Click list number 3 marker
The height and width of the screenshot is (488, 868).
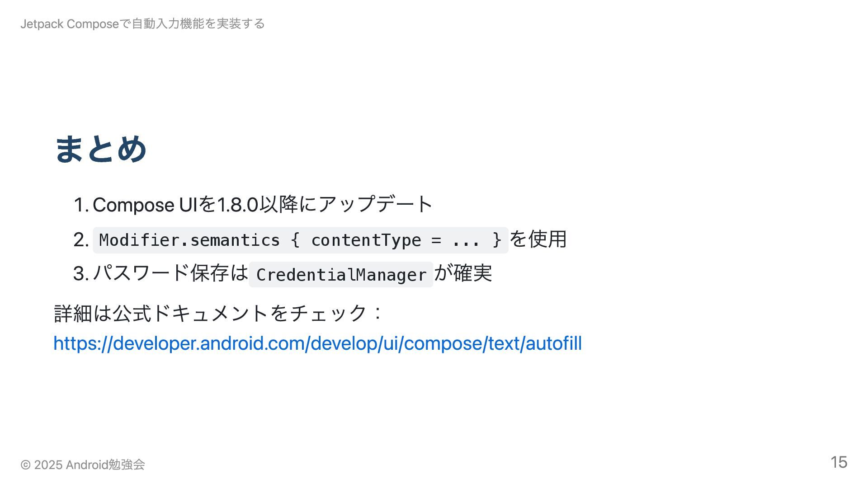pyautogui.click(x=81, y=274)
